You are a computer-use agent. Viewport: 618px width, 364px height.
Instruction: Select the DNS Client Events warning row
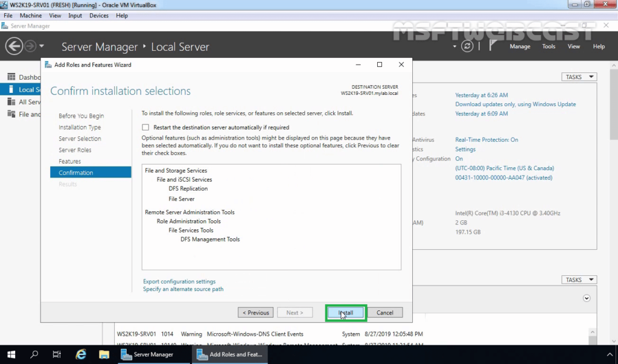[x=270, y=334]
